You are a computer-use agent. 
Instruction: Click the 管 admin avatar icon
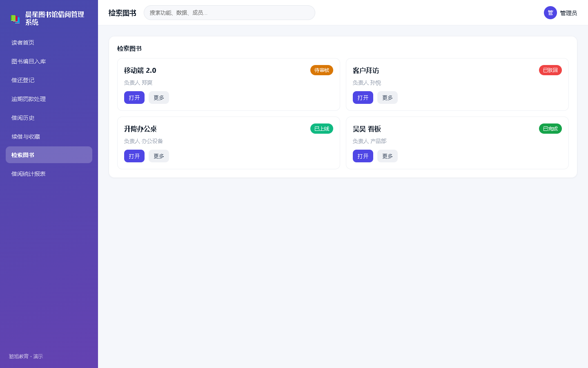[550, 13]
